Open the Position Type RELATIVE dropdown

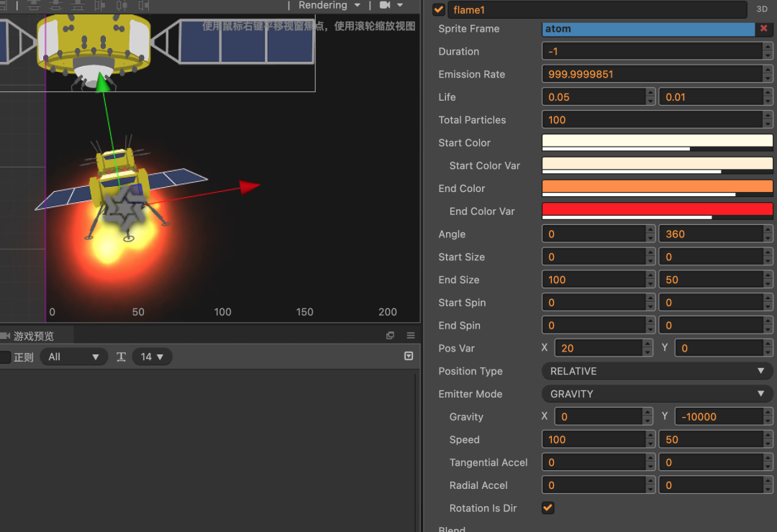click(657, 371)
